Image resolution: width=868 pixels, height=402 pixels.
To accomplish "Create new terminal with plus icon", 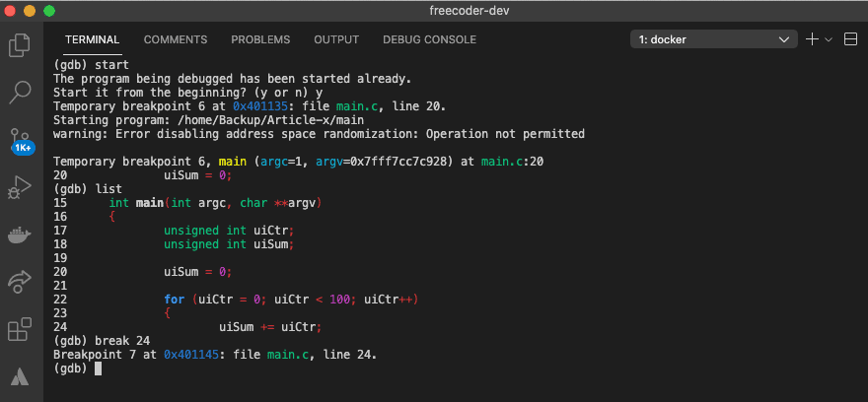I will (x=812, y=39).
